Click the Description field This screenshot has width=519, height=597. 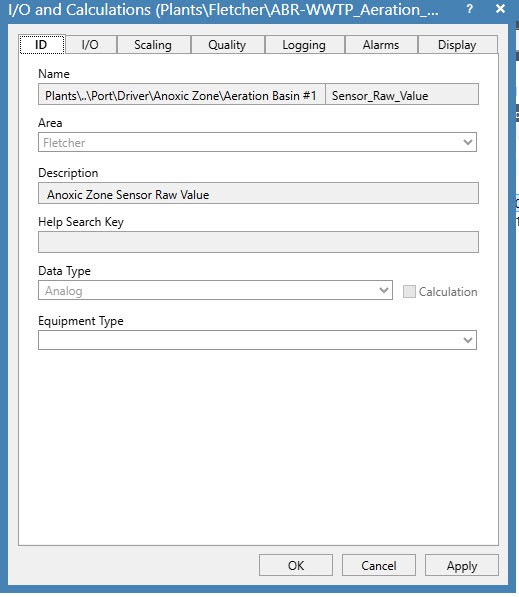pos(258,193)
